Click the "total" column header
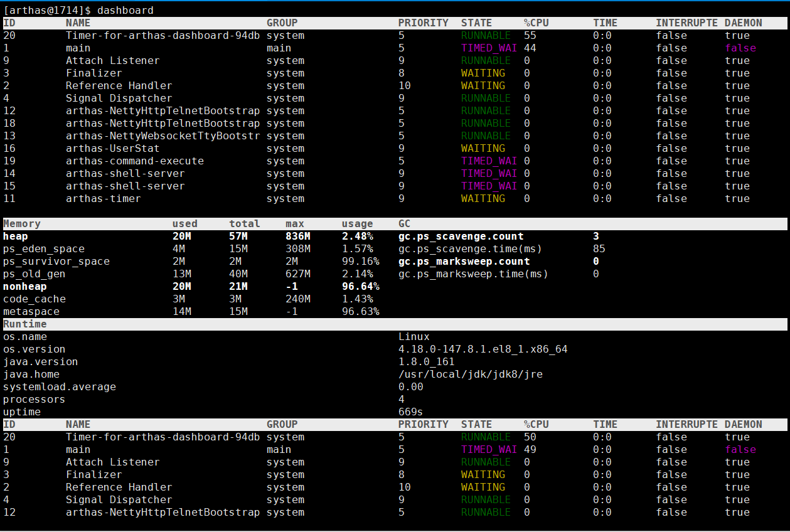 (245, 224)
